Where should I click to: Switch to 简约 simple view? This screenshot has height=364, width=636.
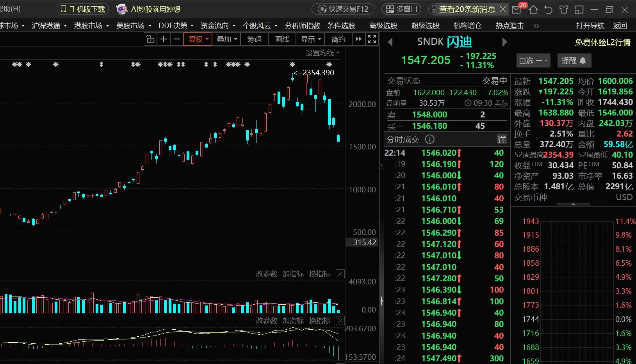coord(338,39)
